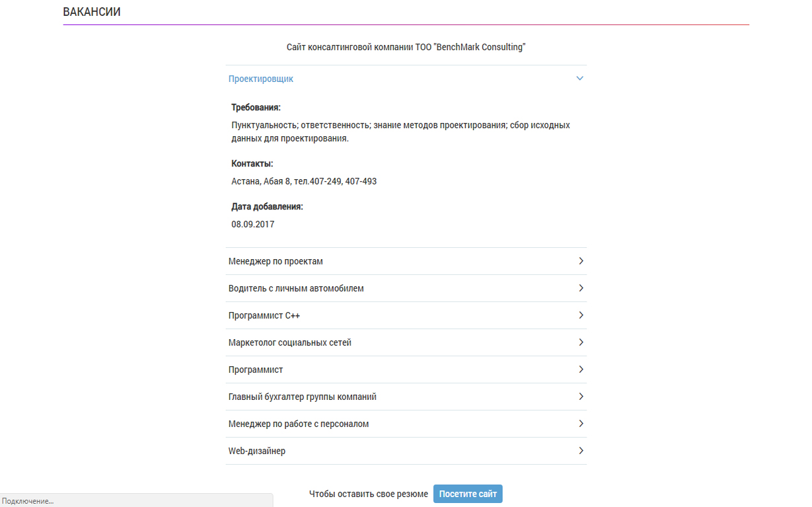812x507 pixels.
Task: Open the Маркетолог социальных сетей vacancy title
Action: (290, 342)
